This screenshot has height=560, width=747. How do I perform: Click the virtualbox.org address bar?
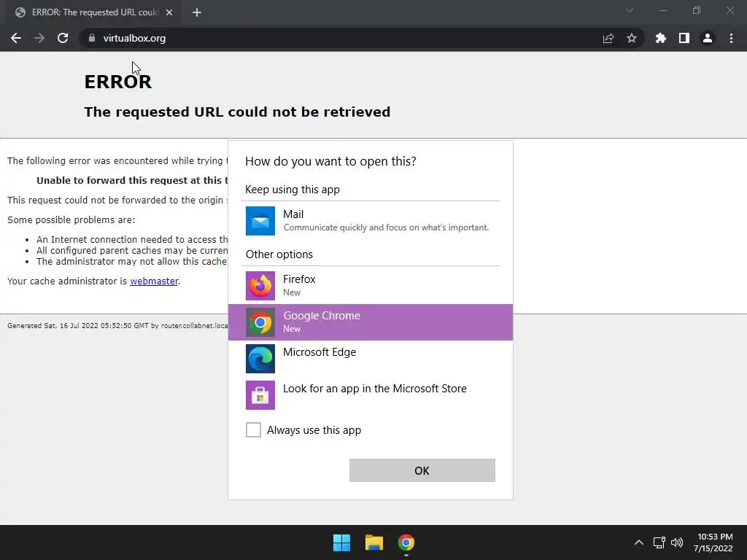(x=343, y=38)
